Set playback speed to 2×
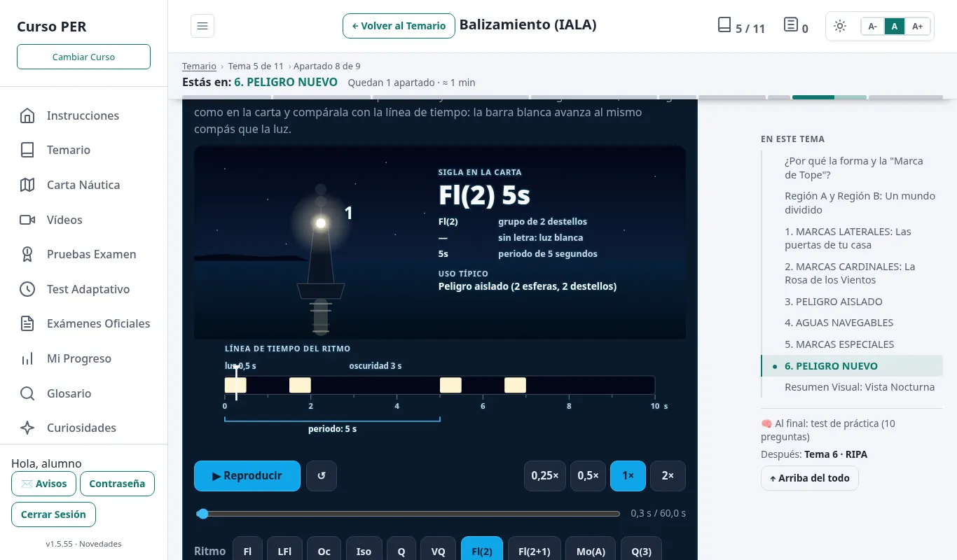957x560 pixels. click(668, 476)
